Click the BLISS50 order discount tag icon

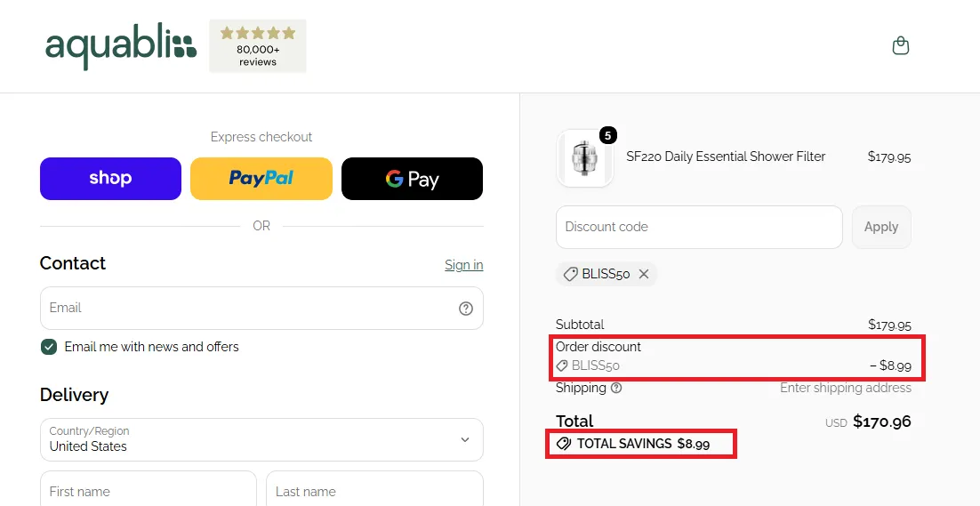(x=562, y=365)
